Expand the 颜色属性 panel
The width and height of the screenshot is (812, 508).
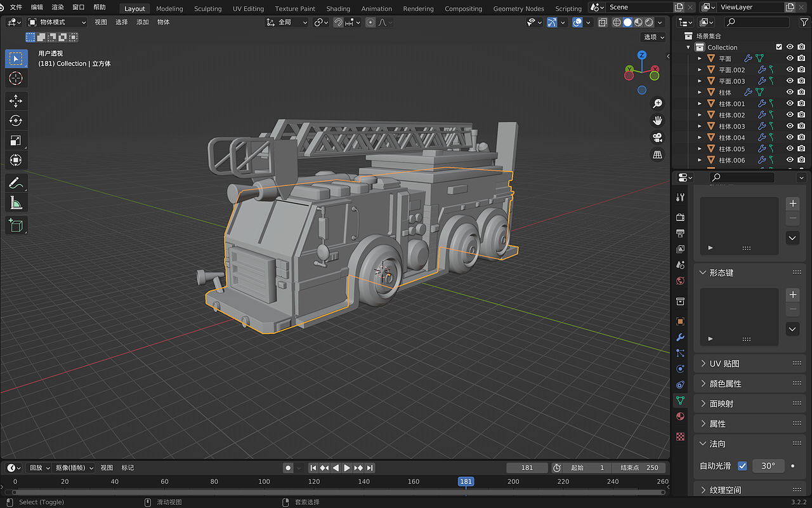(x=749, y=384)
